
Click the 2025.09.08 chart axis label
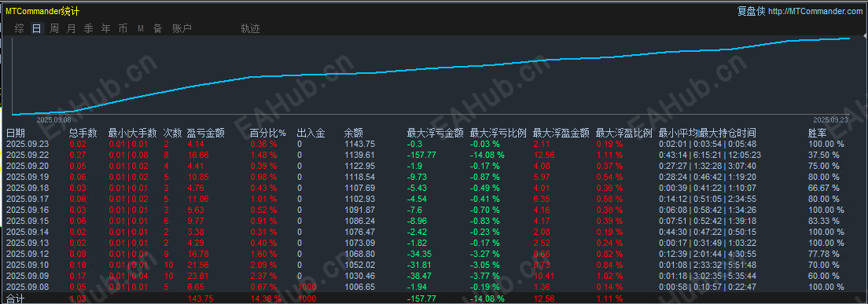[x=53, y=119]
